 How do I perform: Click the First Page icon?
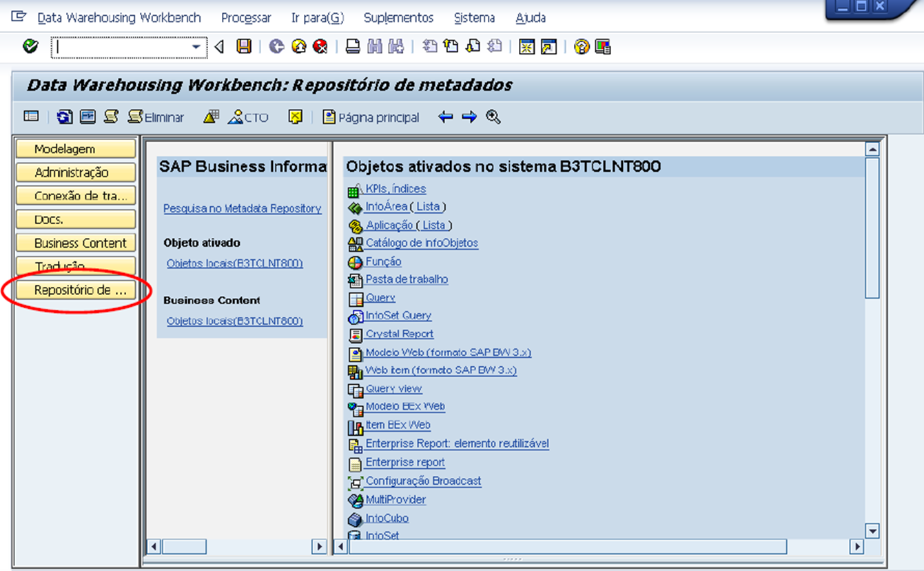click(429, 46)
